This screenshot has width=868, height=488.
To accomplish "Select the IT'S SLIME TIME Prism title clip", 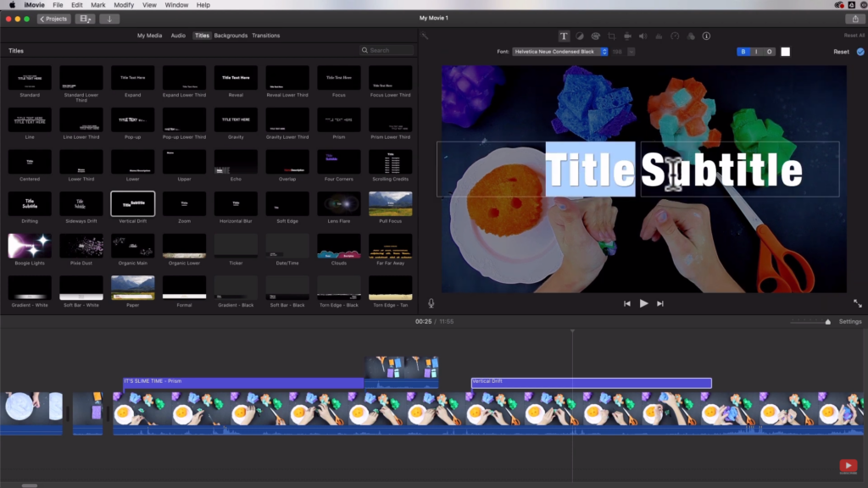I will [243, 382].
